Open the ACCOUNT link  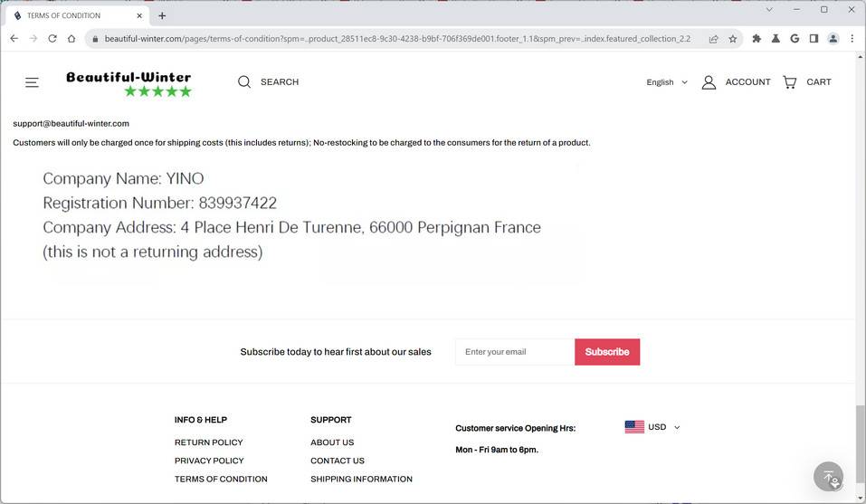(x=747, y=81)
